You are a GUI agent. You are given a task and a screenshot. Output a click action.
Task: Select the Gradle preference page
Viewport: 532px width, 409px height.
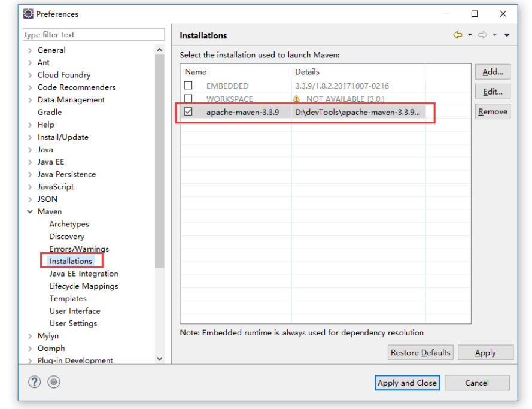click(50, 113)
